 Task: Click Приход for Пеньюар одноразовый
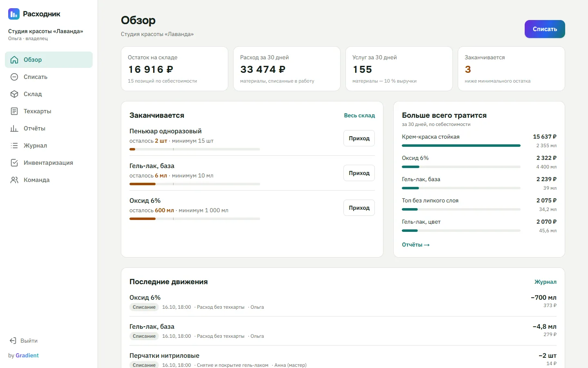pos(359,138)
